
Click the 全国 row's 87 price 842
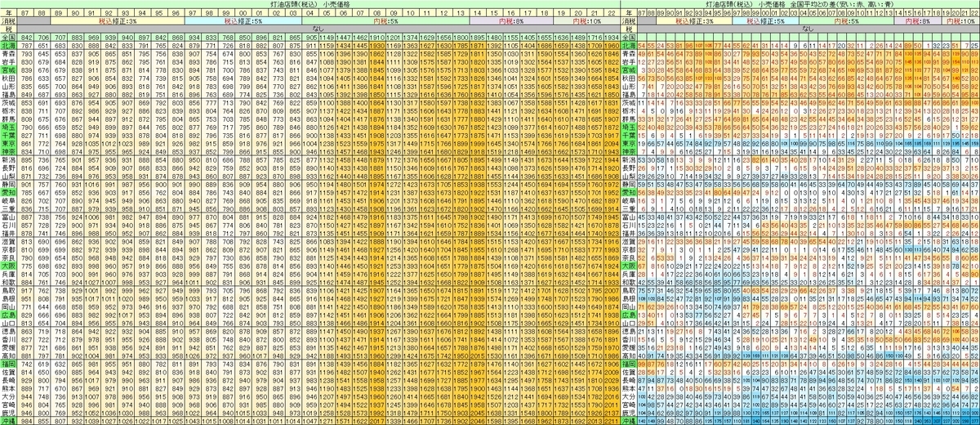click(25, 37)
